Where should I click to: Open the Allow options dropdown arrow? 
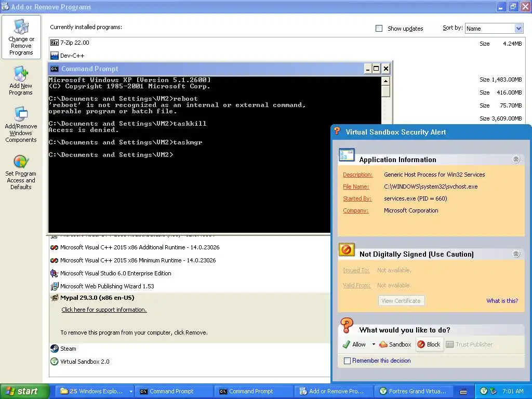click(x=374, y=344)
